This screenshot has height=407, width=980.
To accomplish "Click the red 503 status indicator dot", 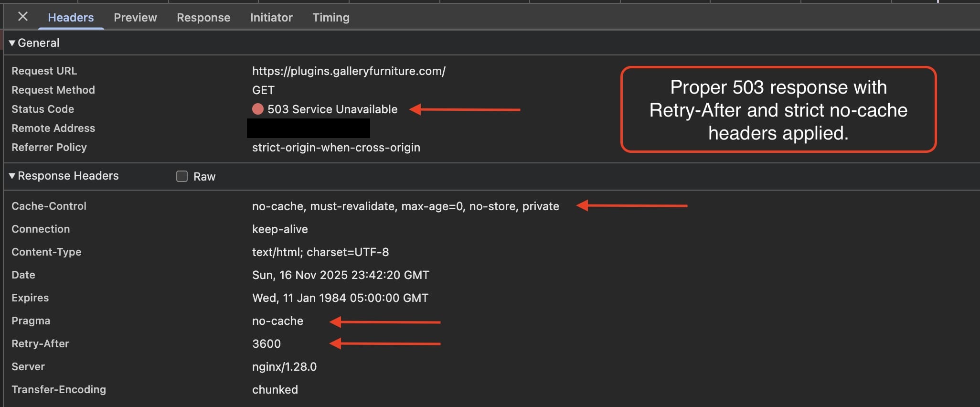I will click(258, 109).
